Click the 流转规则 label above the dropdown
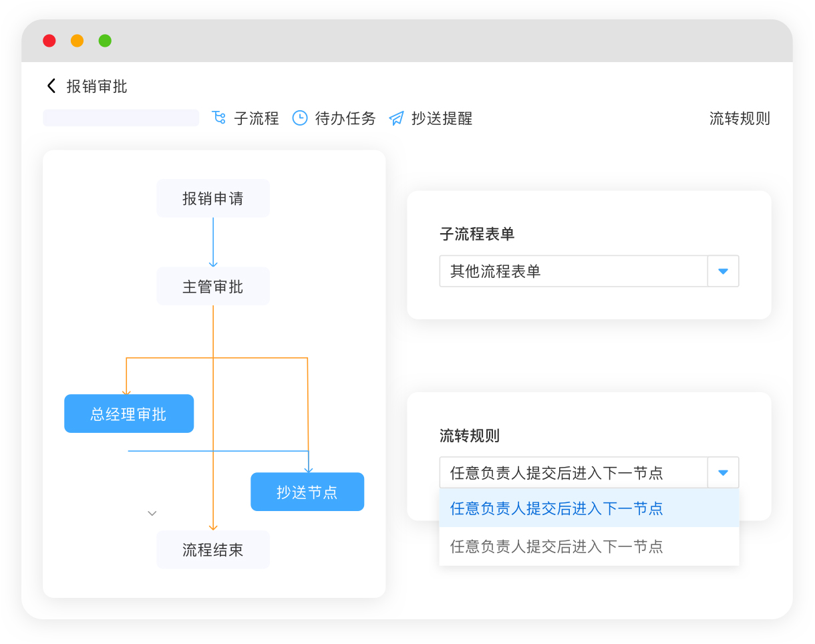This screenshot has width=815, height=644. pyautogui.click(x=470, y=436)
